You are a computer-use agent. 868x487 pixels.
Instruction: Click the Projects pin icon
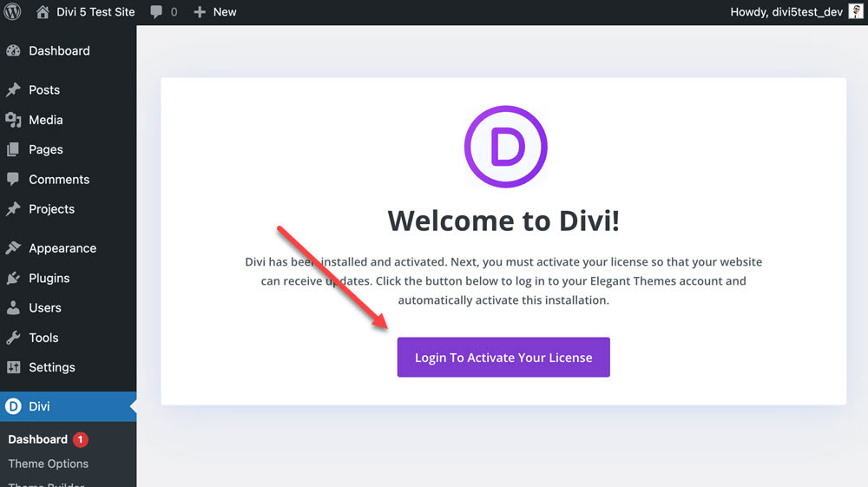click(13, 208)
